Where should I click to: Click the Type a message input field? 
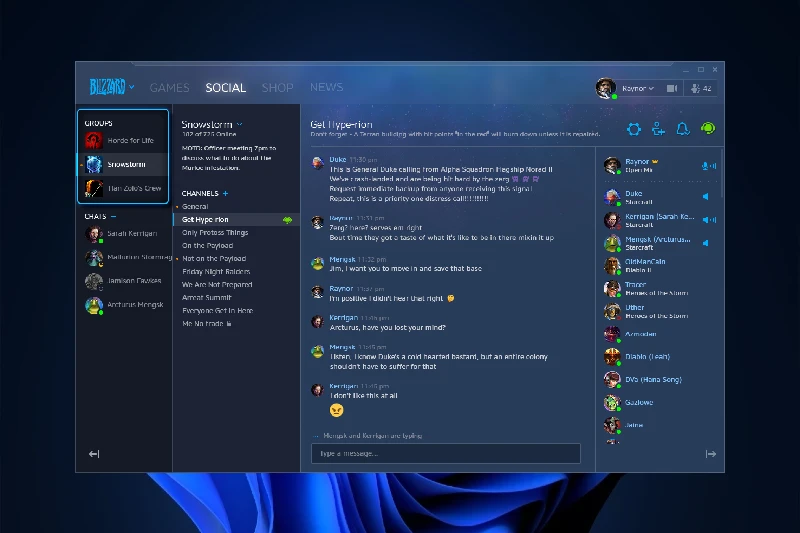pos(445,454)
